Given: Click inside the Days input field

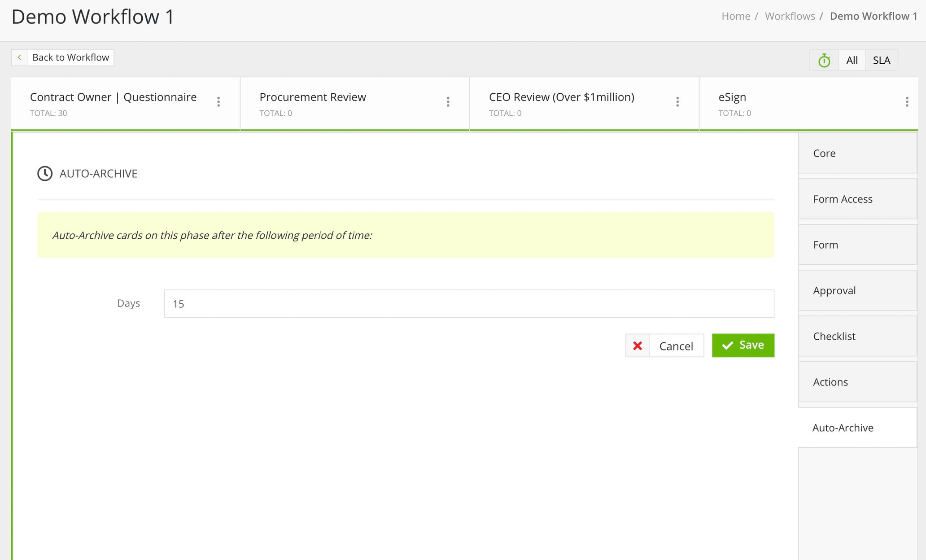Looking at the screenshot, I should pos(469,303).
